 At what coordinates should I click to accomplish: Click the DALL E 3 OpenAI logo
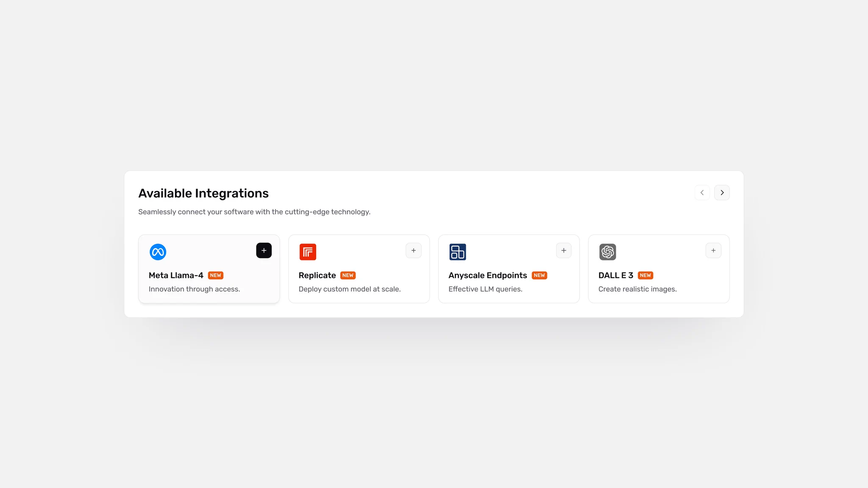[x=607, y=252]
